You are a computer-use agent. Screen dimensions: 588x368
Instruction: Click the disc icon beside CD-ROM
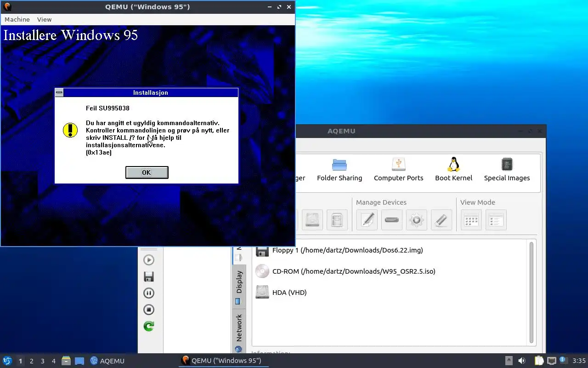tap(262, 271)
